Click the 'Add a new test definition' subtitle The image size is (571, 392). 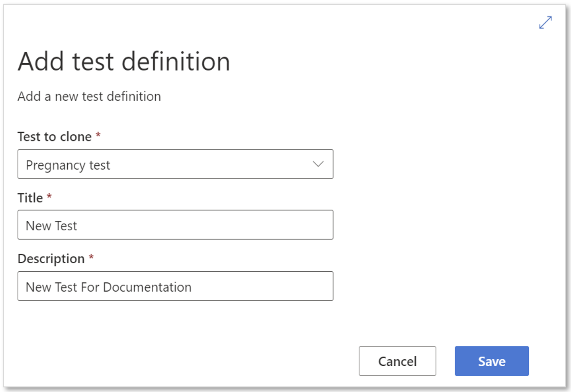89,96
